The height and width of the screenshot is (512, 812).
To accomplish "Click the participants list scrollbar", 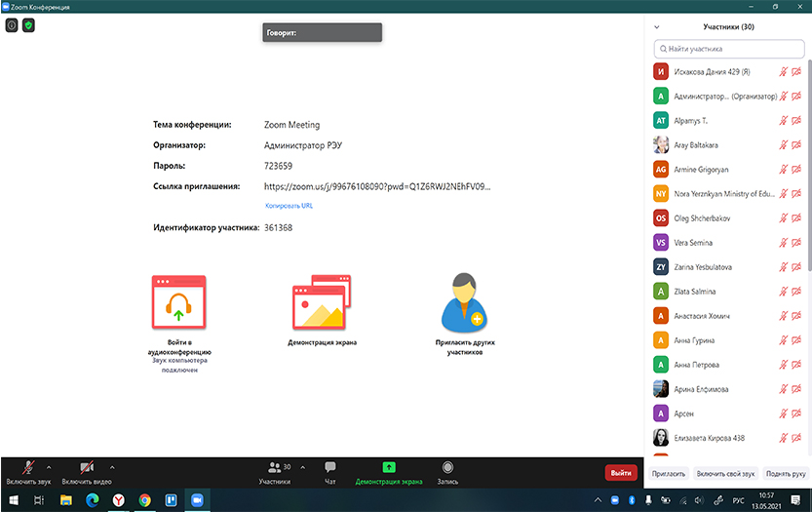I will 809,166.
